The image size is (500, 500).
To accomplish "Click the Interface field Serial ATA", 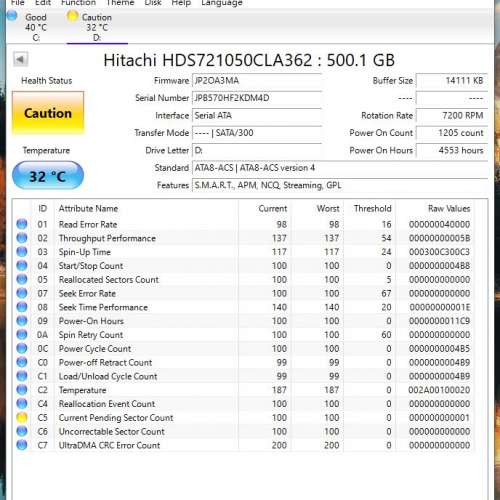I will tap(257, 115).
